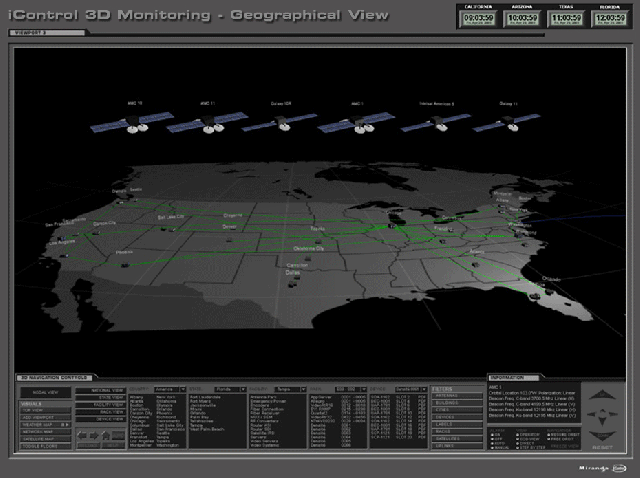Open the Information tab
The height and width of the screenshot is (478, 640).
tap(513, 378)
